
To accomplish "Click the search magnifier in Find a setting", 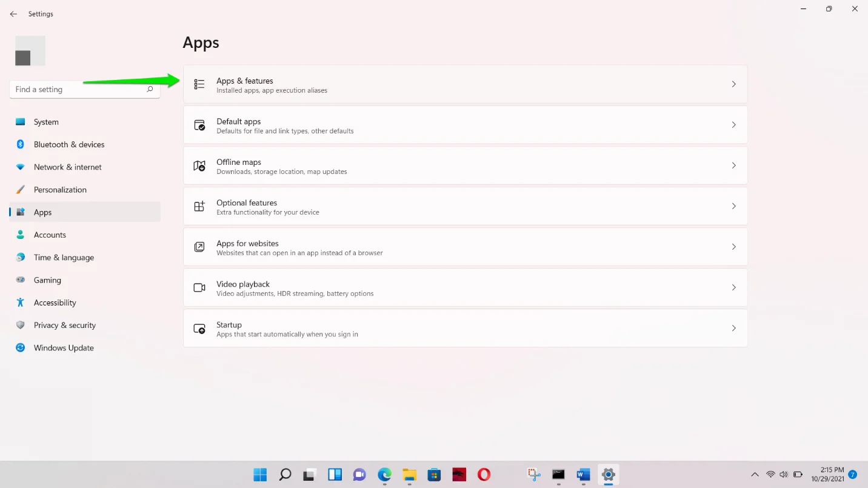I will [150, 89].
